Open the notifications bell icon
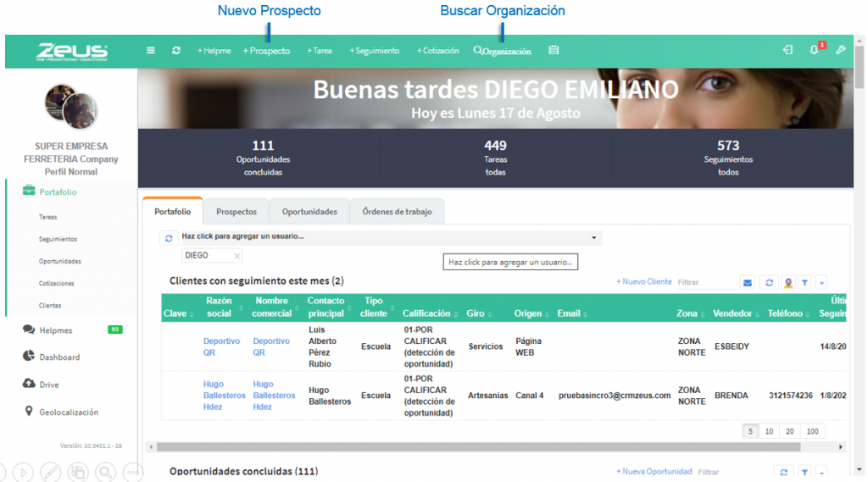868x482 pixels. (814, 50)
